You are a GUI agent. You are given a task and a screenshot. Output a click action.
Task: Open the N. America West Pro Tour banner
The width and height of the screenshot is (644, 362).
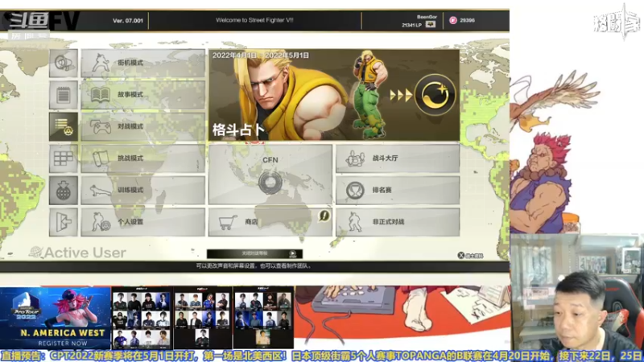point(56,318)
